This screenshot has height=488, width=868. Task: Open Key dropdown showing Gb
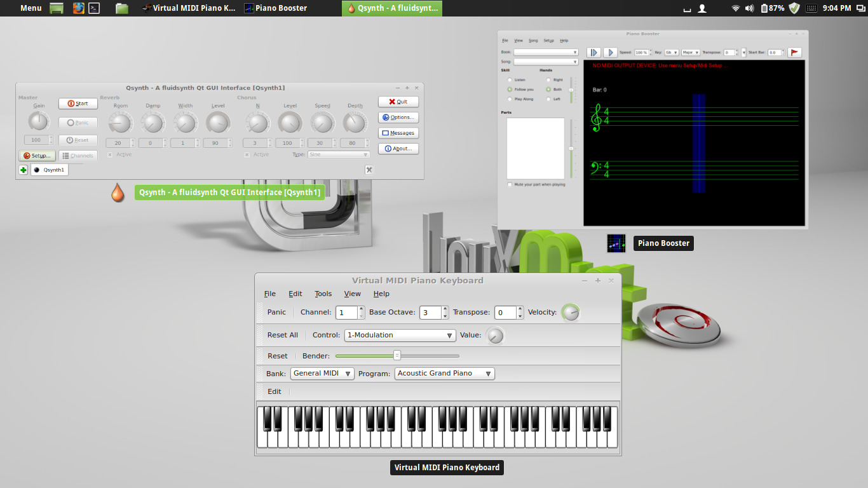[x=672, y=53]
